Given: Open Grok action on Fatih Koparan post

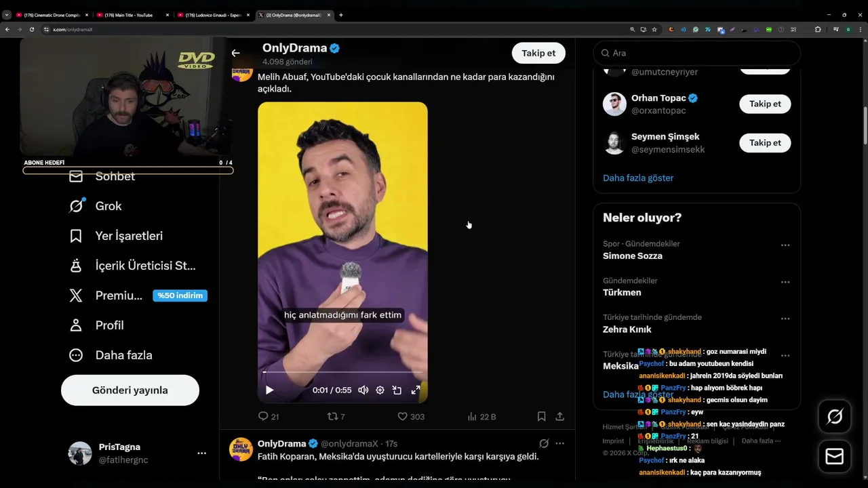Looking at the screenshot, I should 544,443.
